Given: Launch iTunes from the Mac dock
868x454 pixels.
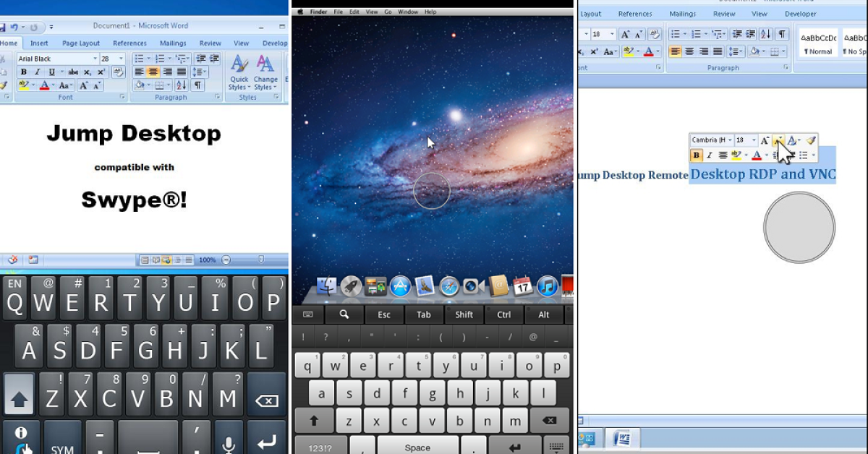Looking at the screenshot, I should [x=548, y=286].
